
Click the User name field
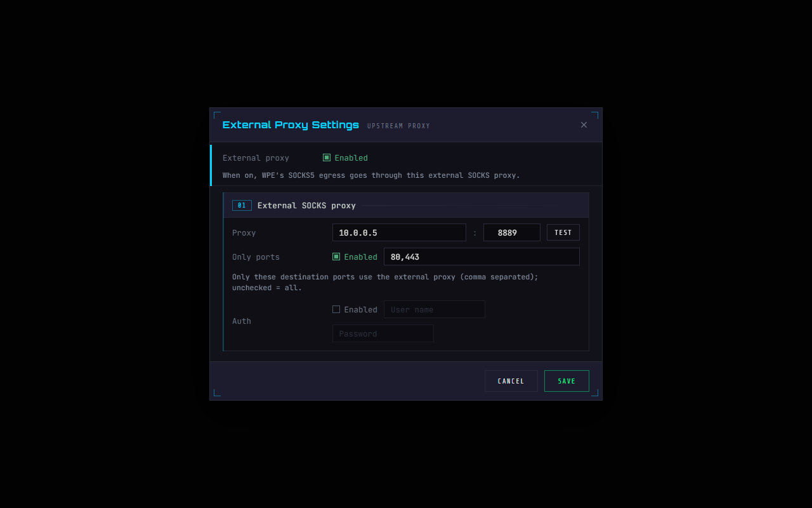pos(435,309)
